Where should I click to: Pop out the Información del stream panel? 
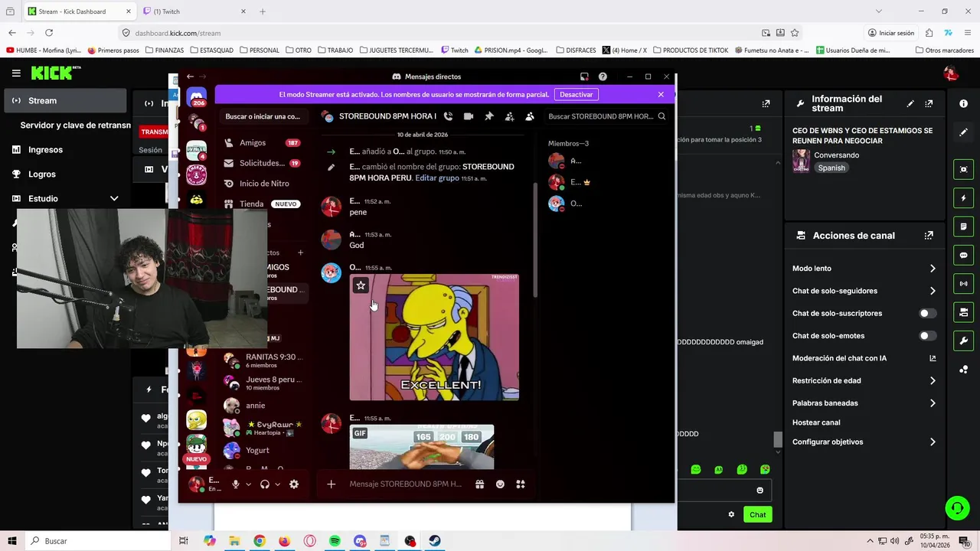(x=929, y=103)
